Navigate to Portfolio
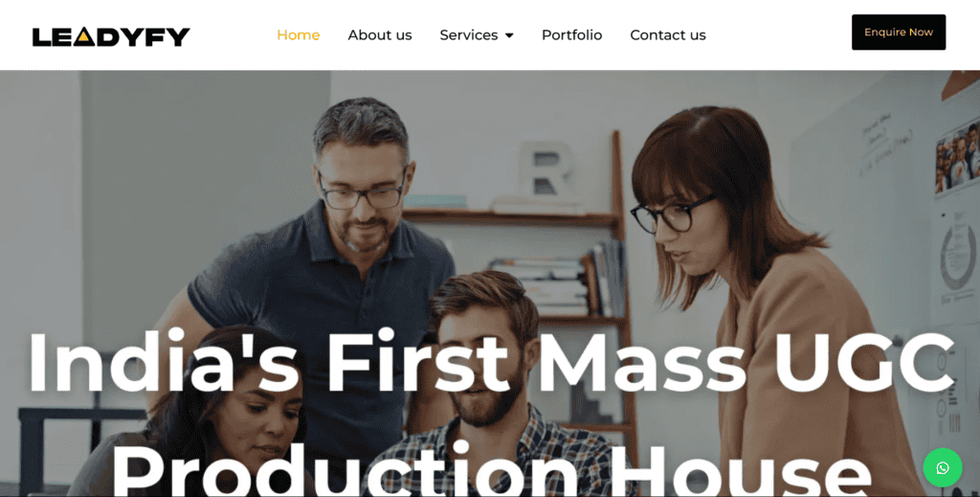 572,35
